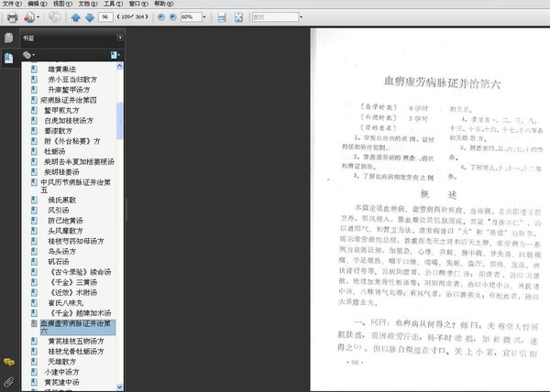The image size is (550, 392).
Task: Click the bookmarks panel scrollbar thumb
Action: point(119,121)
